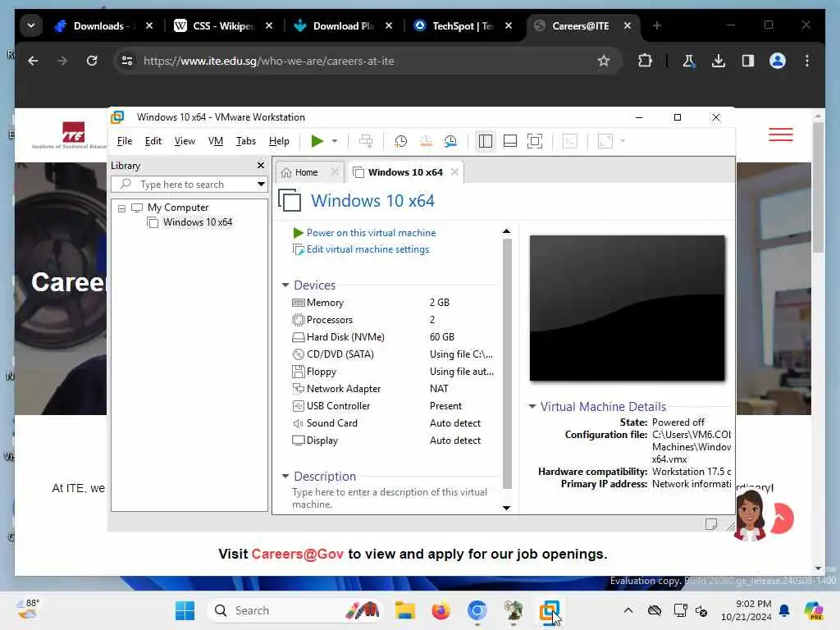Screen dimensions: 840x630
Task: Click the VM screen preview thumbnail
Action: coord(627,308)
